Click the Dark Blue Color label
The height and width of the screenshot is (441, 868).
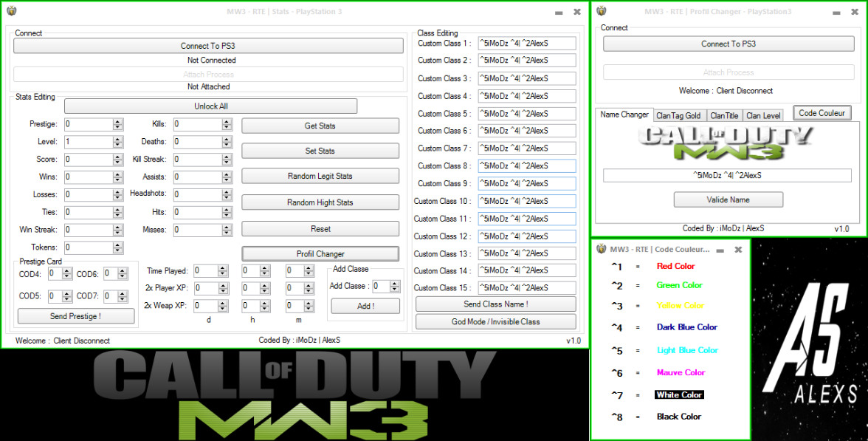pyautogui.click(x=687, y=327)
